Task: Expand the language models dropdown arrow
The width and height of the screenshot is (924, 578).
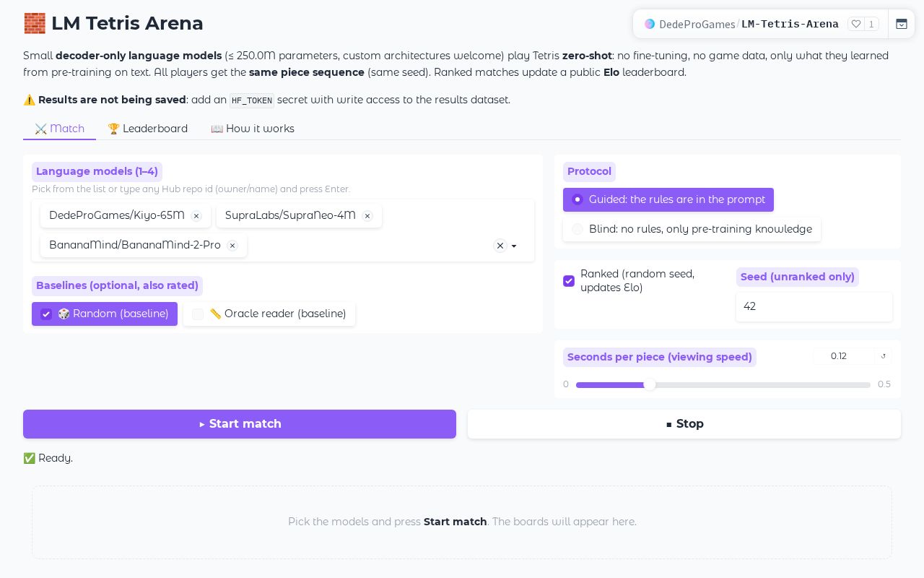Action: point(514,246)
